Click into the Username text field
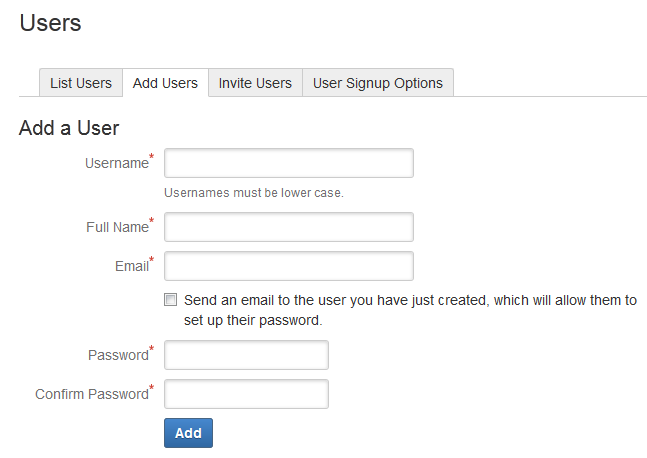Image resolution: width=647 pixels, height=458 pixels. [x=288, y=163]
